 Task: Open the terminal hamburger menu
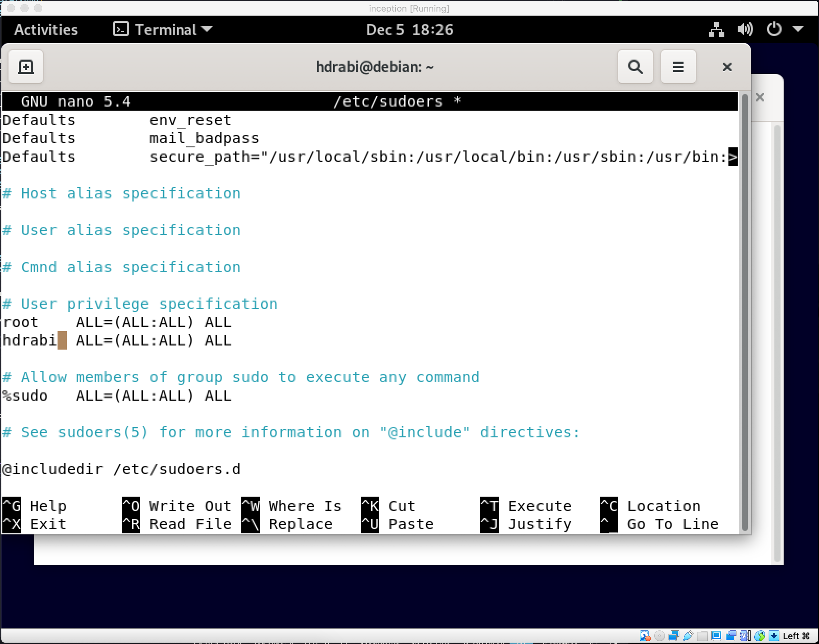pos(678,67)
